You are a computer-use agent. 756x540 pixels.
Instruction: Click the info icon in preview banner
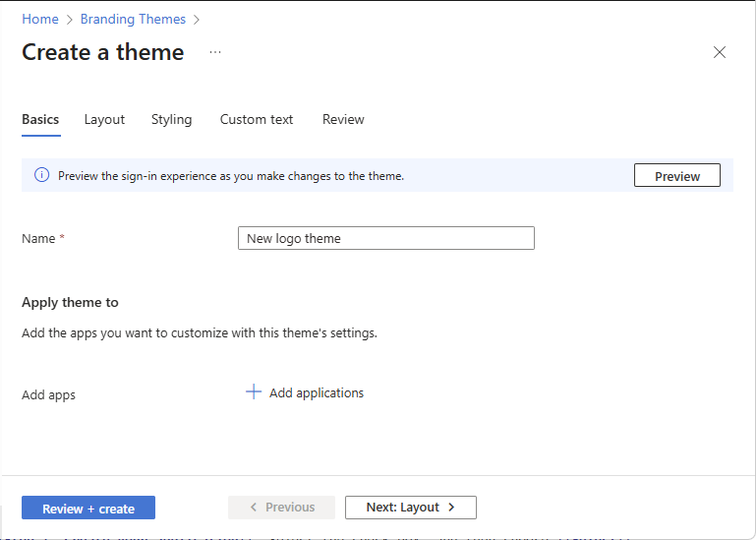tap(41, 176)
